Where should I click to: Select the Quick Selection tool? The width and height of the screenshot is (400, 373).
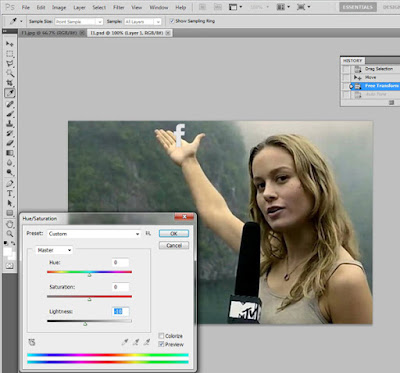coord(10,73)
